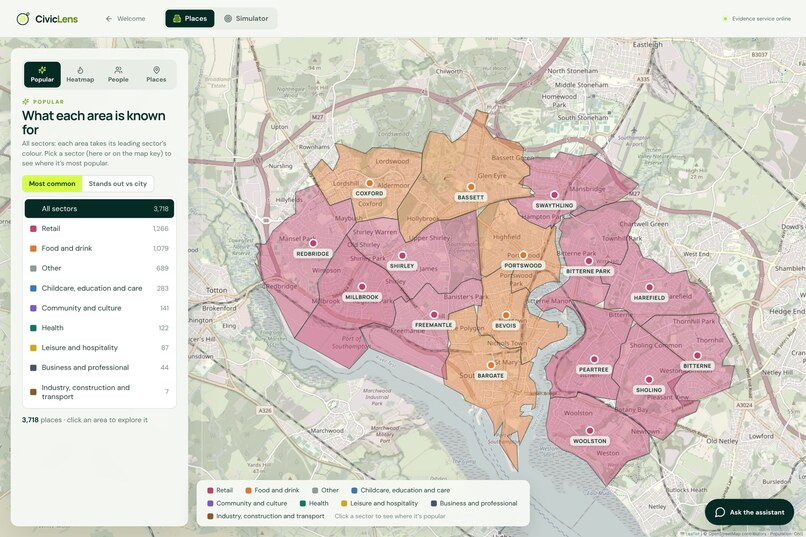Open the Shirley area marker

click(x=402, y=255)
